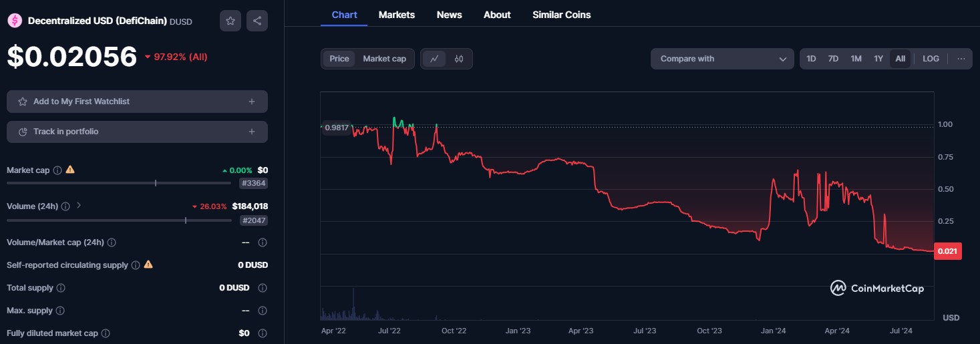Click the star favorite icon
This screenshot has width=980, height=344.
pyautogui.click(x=230, y=21)
